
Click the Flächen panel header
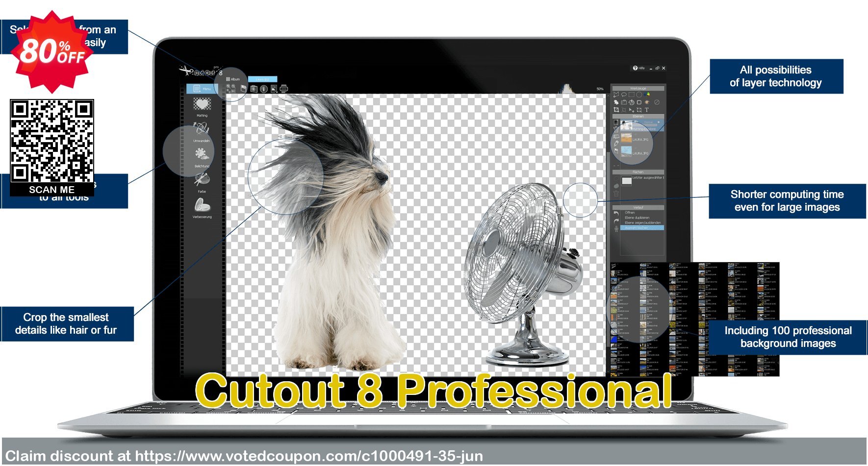tap(638, 172)
